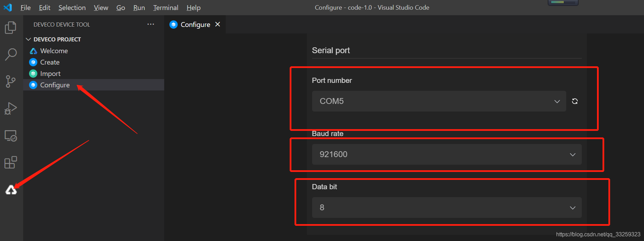Screen dimensions: 644x241
Task: Open the File menu
Action: pos(26,8)
